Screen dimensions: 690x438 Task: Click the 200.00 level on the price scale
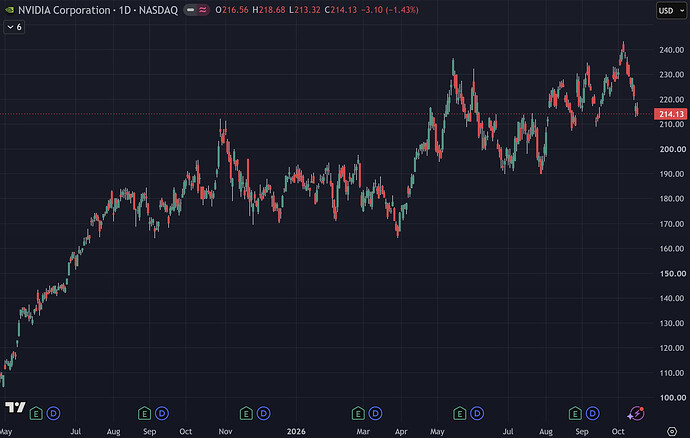click(x=672, y=149)
